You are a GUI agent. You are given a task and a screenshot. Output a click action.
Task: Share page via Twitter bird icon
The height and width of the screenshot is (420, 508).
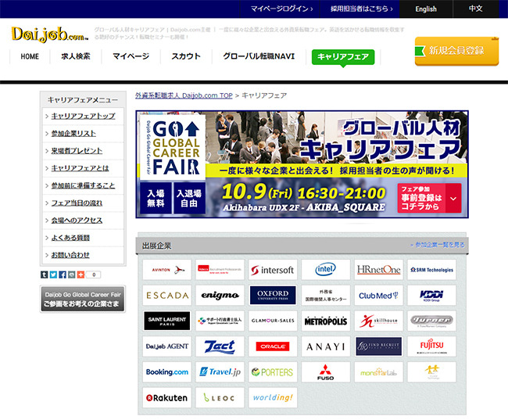pyautogui.click(x=53, y=275)
